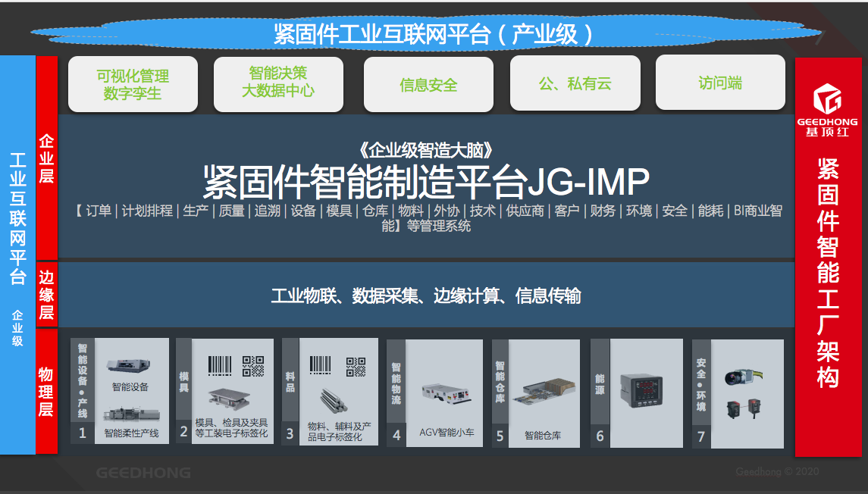
Task: Click the 访问端 card
Action: (720, 83)
